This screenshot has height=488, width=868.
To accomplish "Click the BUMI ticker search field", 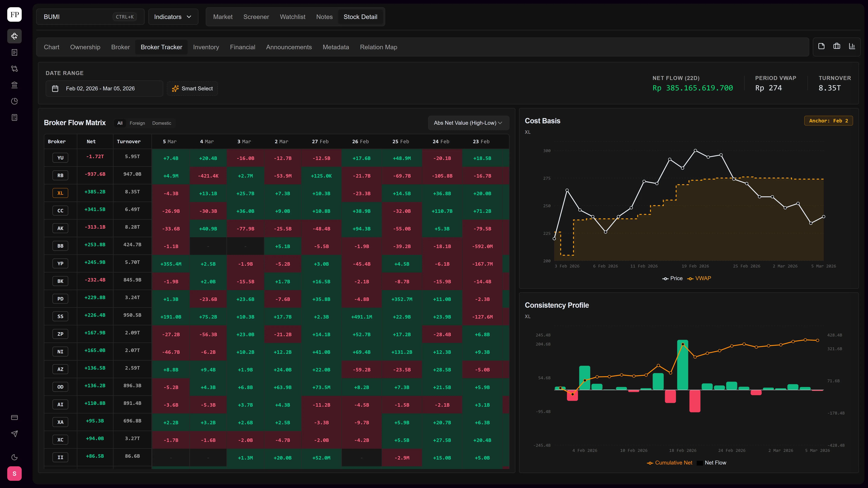I will pyautogui.click(x=90, y=17).
